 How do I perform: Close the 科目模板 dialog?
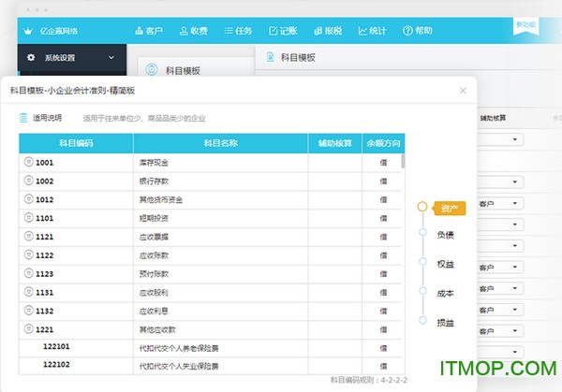pos(463,91)
